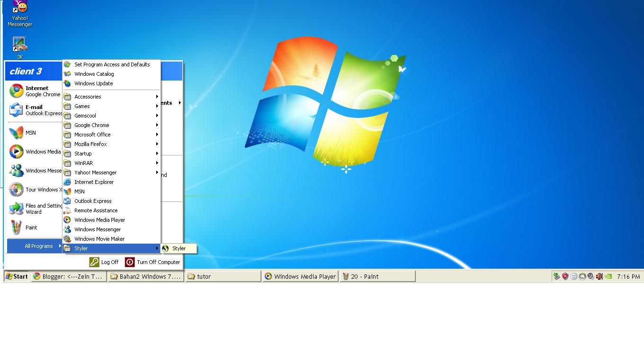Open the 3K desktop shortcut
The height and width of the screenshot is (364, 644).
pos(20,48)
